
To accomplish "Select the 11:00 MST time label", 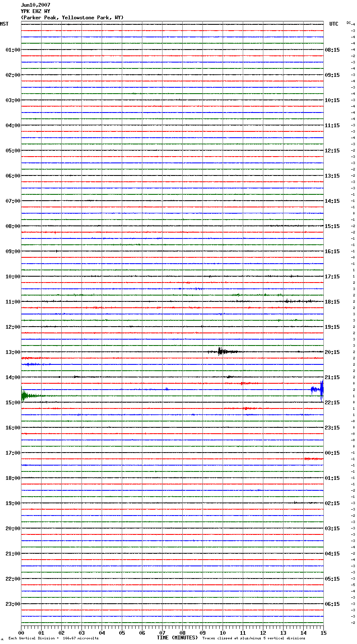I will coord(13,302).
